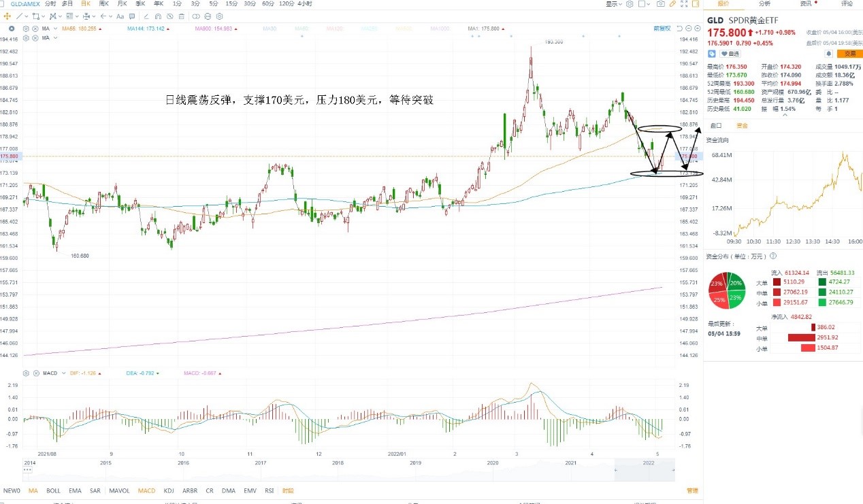The image size is (863, 504).
Task: Choose the line drawing tool
Action: tap(19, 16)
